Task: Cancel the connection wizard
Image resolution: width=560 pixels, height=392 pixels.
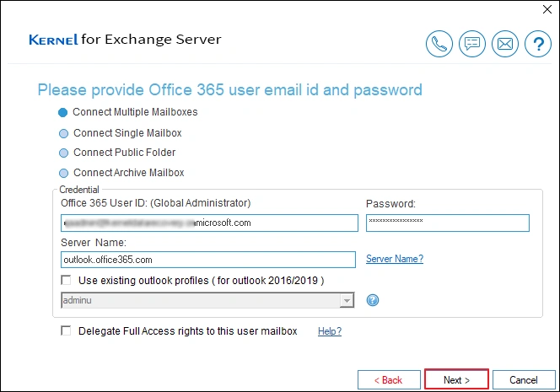Action: [524, 380]
